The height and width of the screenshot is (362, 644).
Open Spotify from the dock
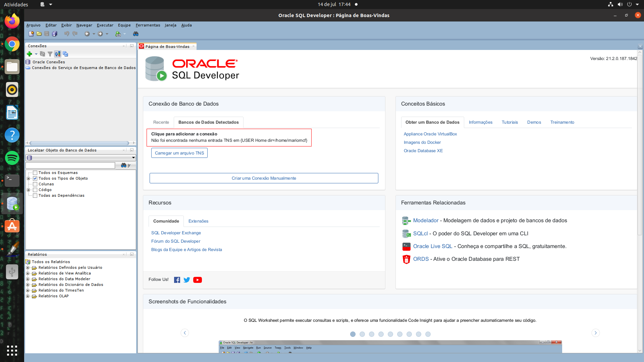click(12, 158)
